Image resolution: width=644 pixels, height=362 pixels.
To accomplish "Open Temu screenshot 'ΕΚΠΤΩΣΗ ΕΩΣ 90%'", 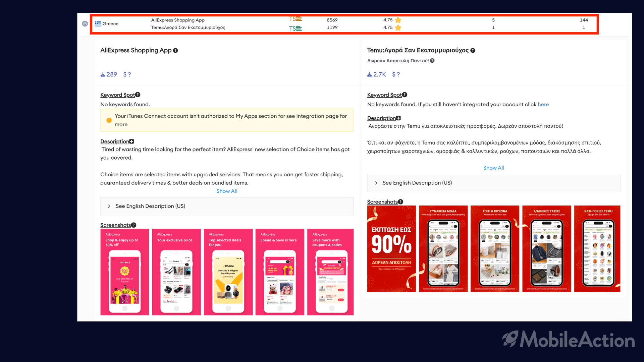I will click(391, 249).
